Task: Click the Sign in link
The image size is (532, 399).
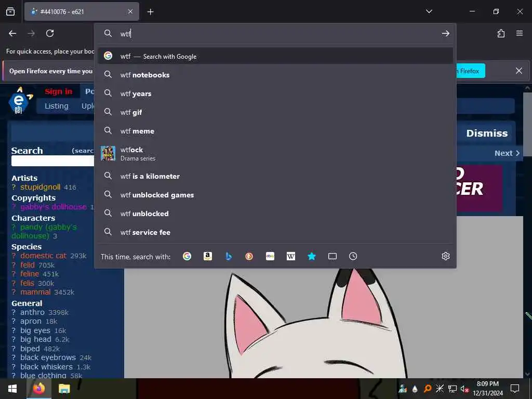Action: 59,91
